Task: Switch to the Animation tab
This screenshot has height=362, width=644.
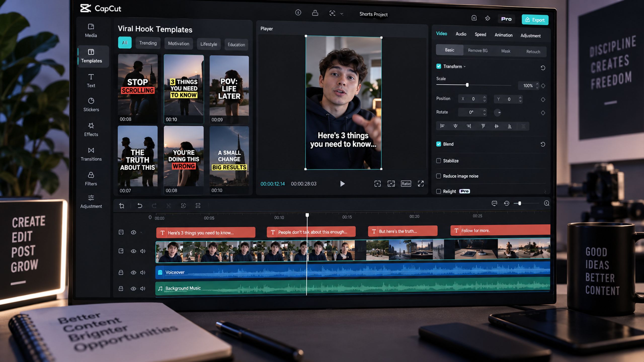Action: point(503,35)
